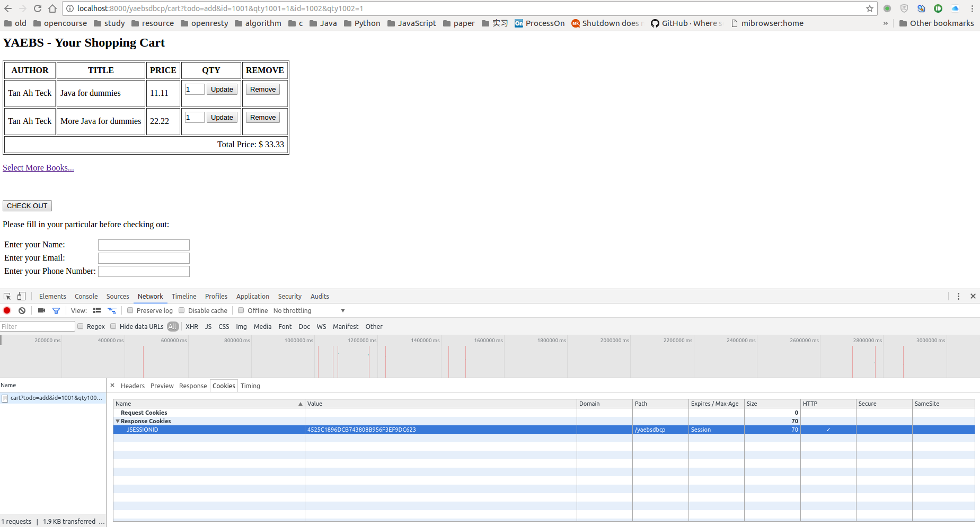The image size is (980, 527).
Task: Switch to the Elements tab
Action: [52, 297]
